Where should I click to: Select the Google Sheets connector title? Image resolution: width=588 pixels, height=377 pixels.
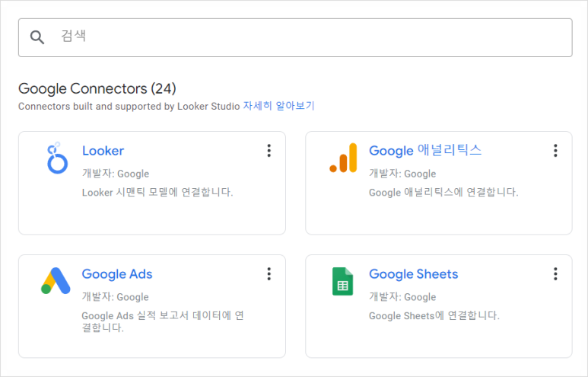[414, 274]
